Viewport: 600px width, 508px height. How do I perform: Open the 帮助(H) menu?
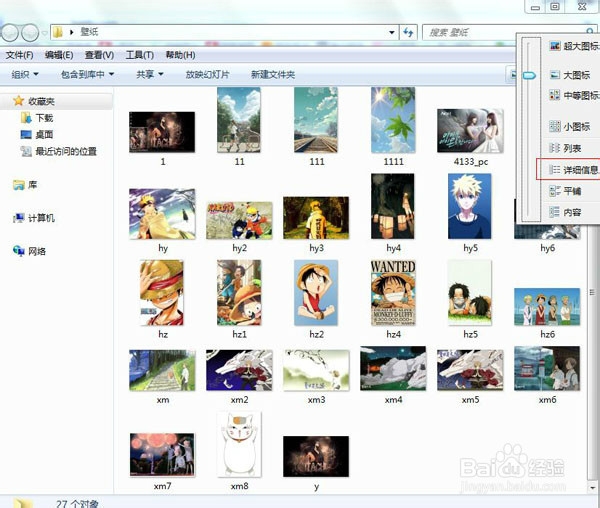coord(180,55)
